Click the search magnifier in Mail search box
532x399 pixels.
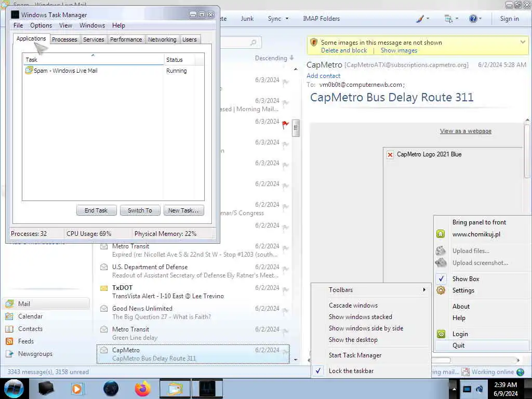pyautogui.click(x=253, y=43)
